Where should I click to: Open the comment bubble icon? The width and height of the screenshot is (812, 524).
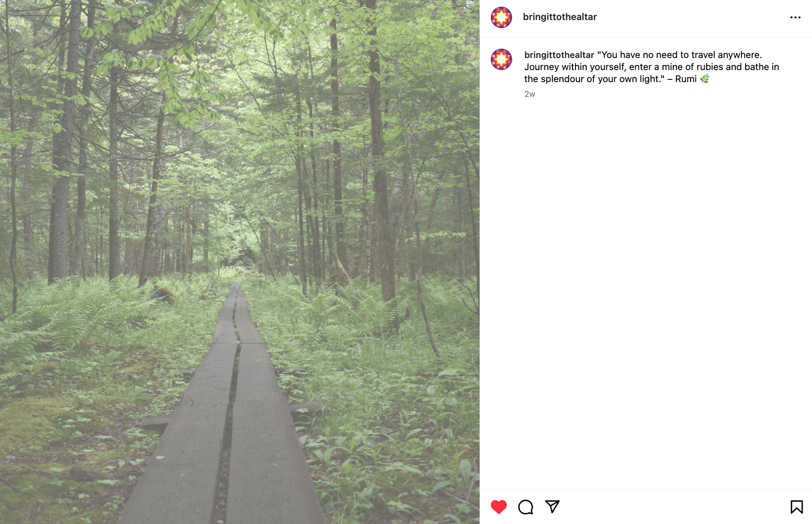pos(526,507)
